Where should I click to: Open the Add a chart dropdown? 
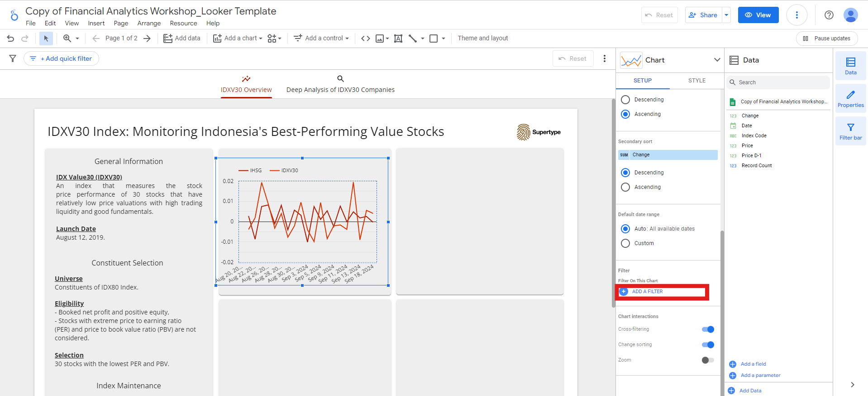(x=238, y=39)
